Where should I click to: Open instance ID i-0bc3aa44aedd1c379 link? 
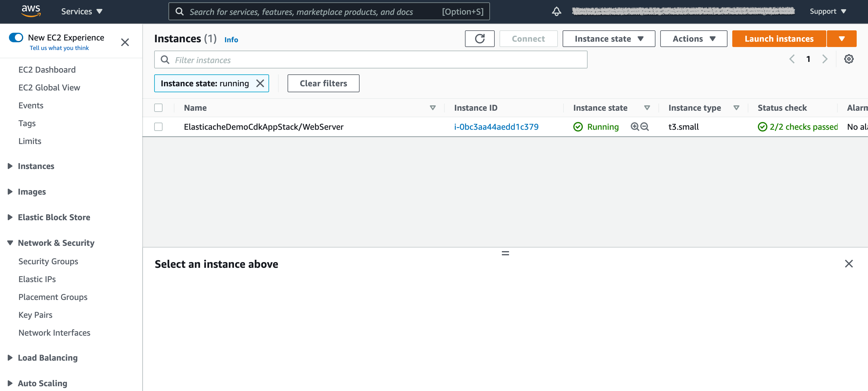496,127
